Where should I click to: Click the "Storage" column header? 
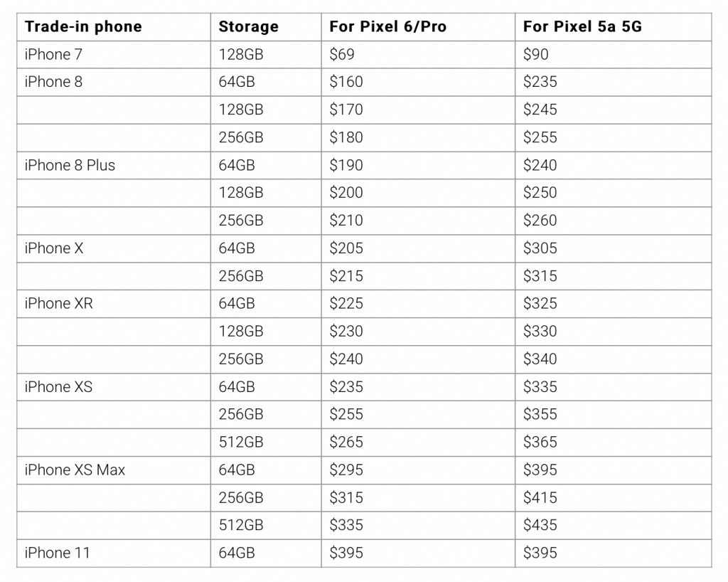click(x=248, y=27)
